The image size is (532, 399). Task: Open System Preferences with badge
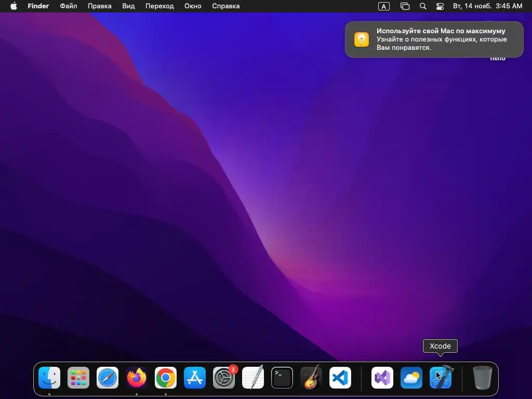(x=224, y=378)
